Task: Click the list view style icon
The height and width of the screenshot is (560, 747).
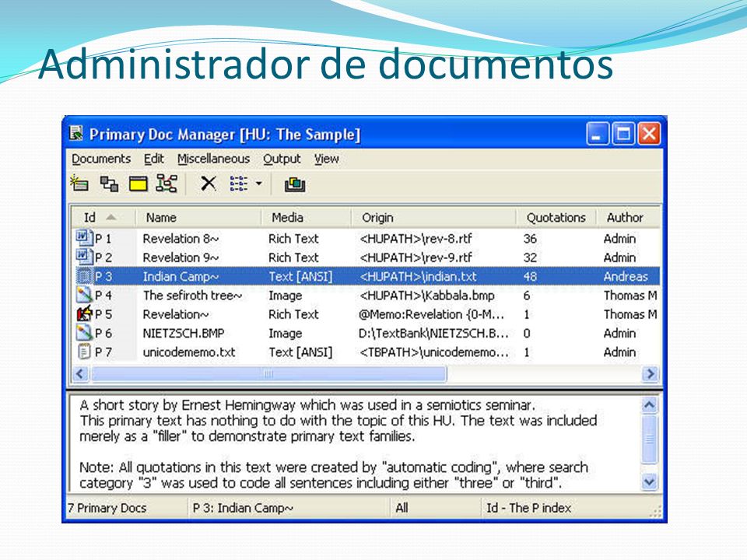Action: pos(238,184)
